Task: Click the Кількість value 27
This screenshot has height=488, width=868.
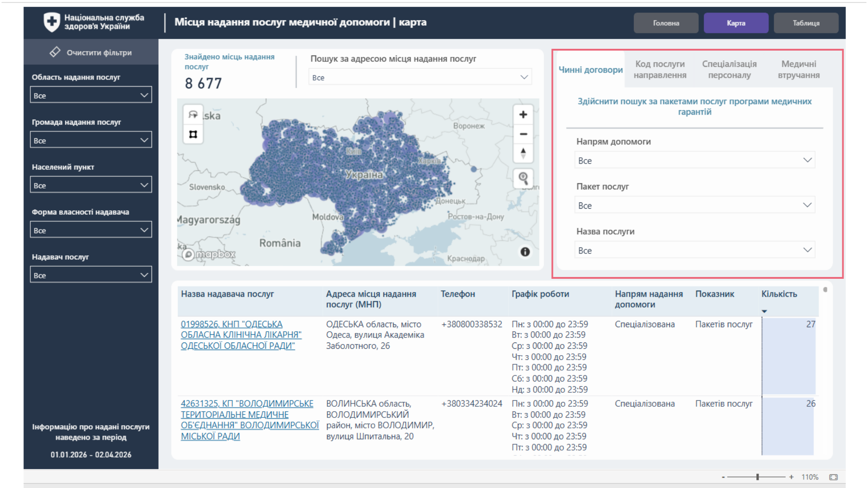Action: pos(811,324)
